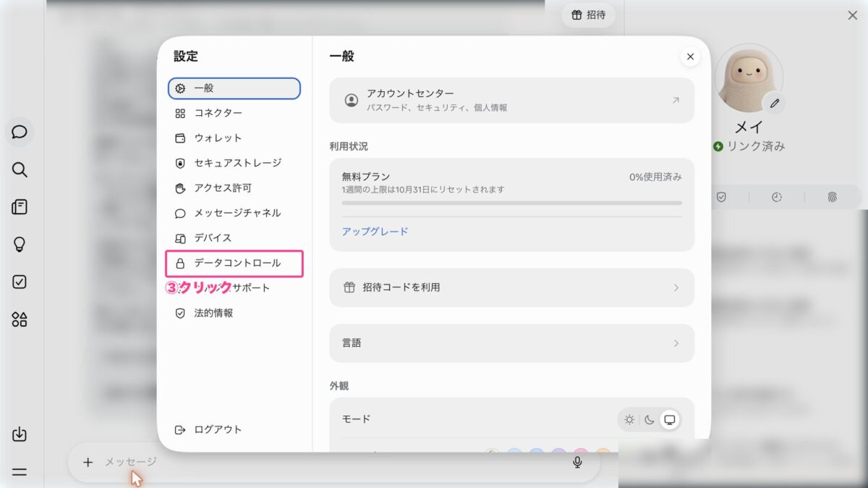This screenshot has height=488, width=868.
Task: Expand the 招待コードを利用 chevron
Action: click(676, 287)
